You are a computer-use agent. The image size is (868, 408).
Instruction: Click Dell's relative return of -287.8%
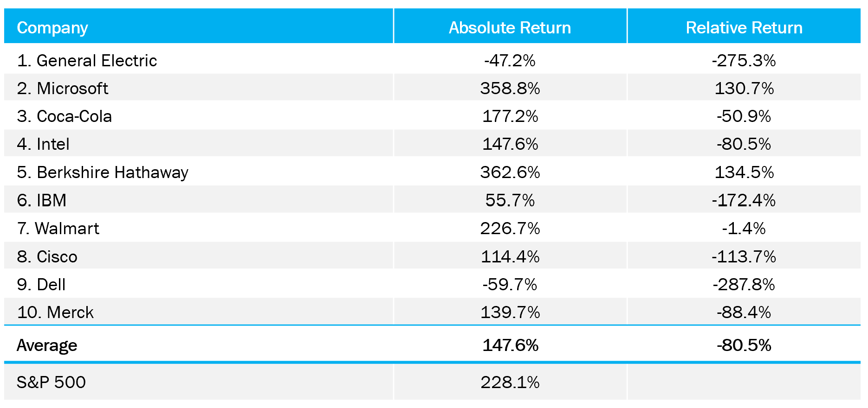click(x=744, y=285)
